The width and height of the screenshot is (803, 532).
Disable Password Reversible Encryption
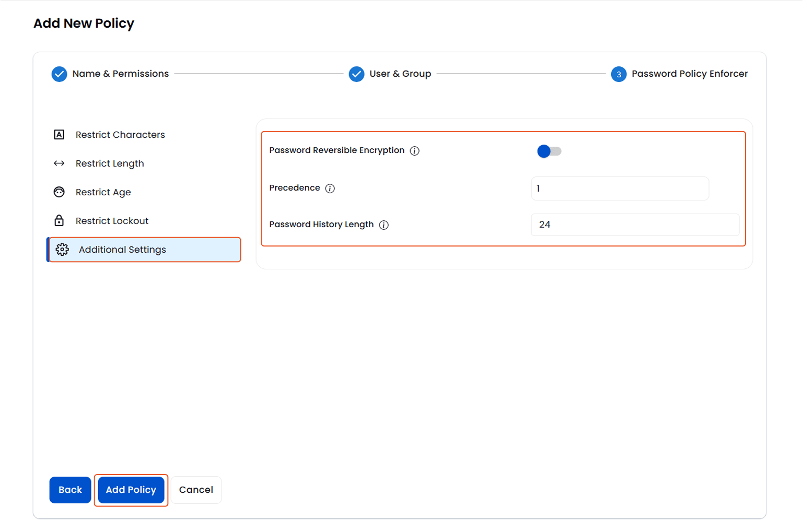click(x=549, y=151)
